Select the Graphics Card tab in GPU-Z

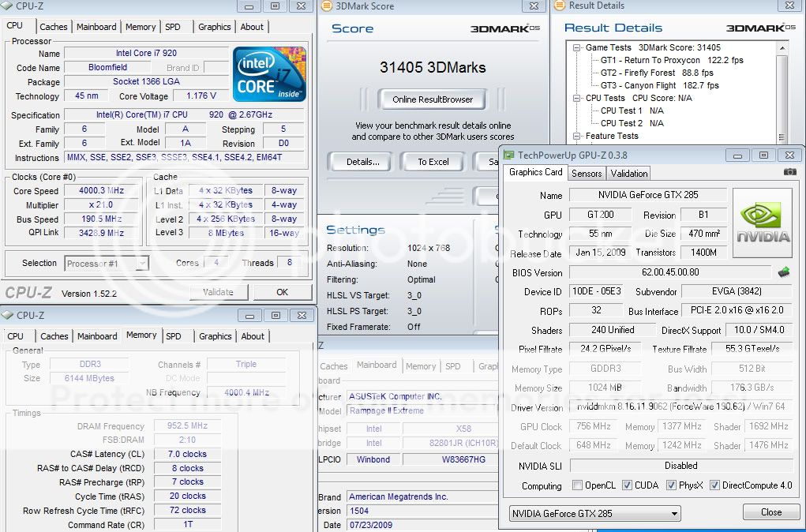click(x=535, y=172)
